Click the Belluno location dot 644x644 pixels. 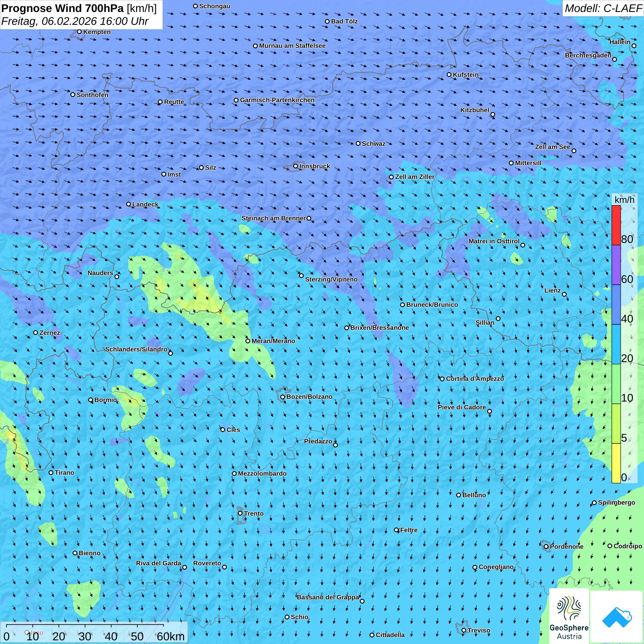tap(459, 495)
